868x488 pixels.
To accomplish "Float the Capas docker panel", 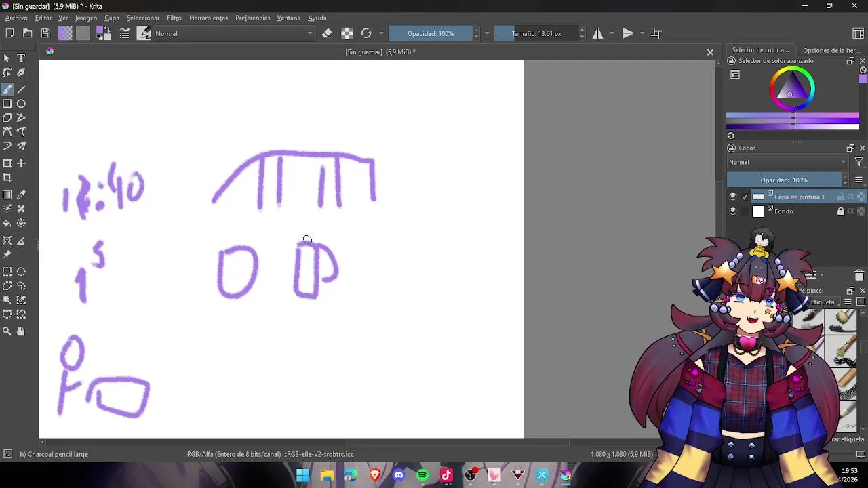I will tap(850, 148).
